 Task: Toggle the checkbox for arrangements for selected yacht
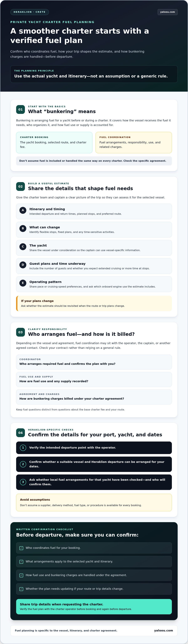[x=21, y=562]
